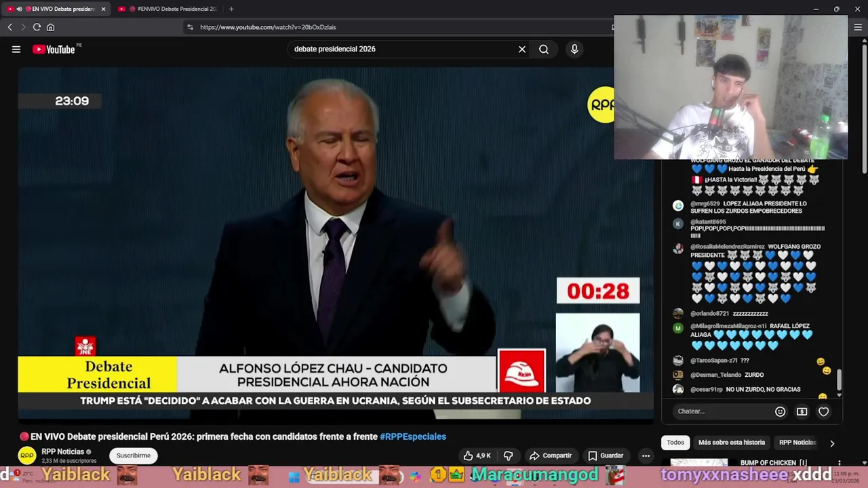Screen dimensions: 868x488
Task: Select the RPP Noticias filter chip
Action: tap(797, 443)
